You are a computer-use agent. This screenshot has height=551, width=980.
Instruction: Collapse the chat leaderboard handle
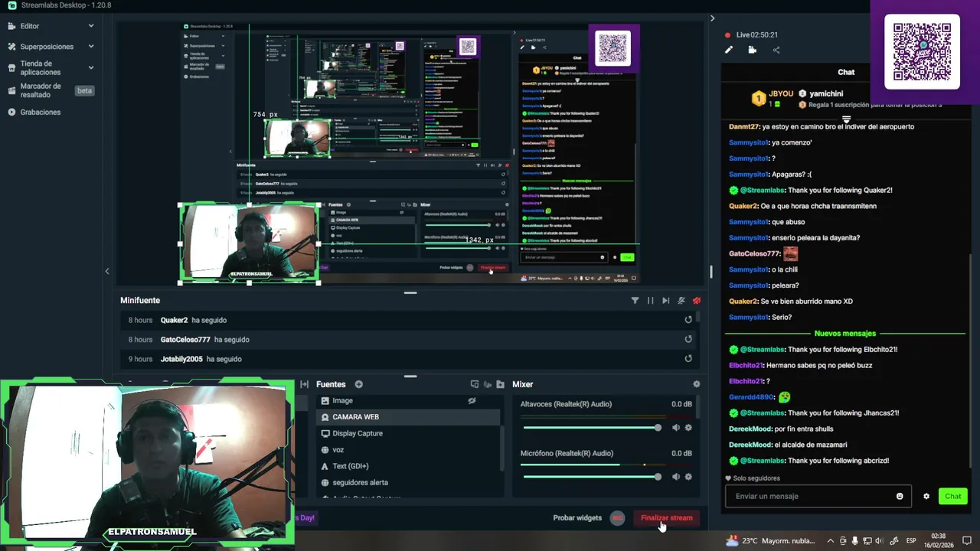pos(846,119)
